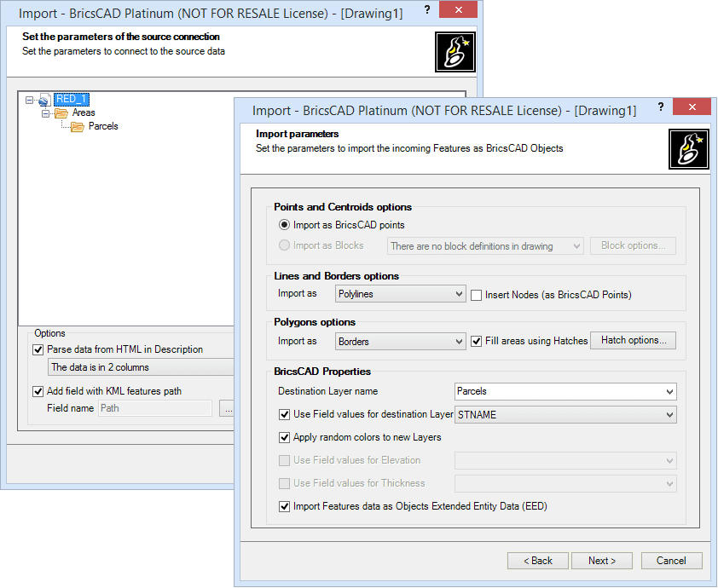Click the Parcels folder icon in tree
The height and width of the screenshot is (588, 718).
coord(77,127)
